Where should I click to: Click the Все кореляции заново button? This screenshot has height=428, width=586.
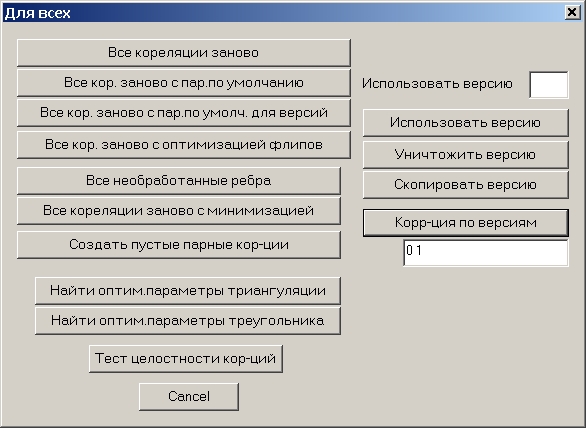[x=183, y=53]
